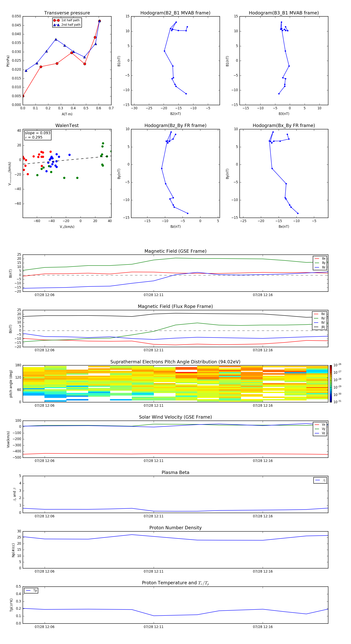The width and height of the screenshot is (351, 644).
Task: Click 'Hodogram(B2_B1 MVAB frame)' title
Action: click(175, 13)
